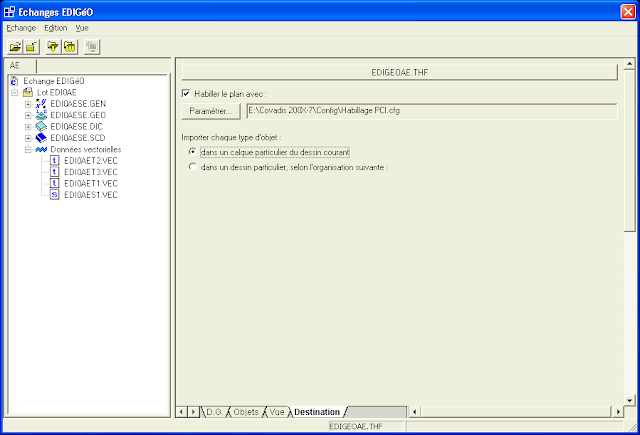Expand the EDI0AESE.GEO node
The height and width of the screenshot is (435, 640).
tap(28, 115)
